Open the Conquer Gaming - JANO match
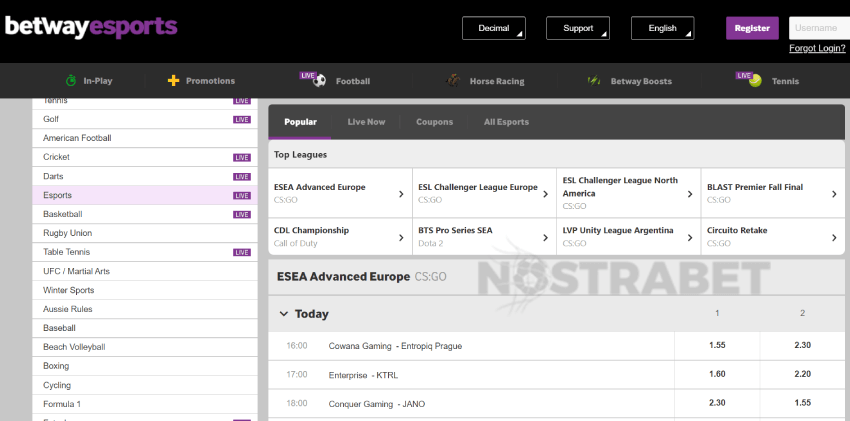 coord(377,404)
